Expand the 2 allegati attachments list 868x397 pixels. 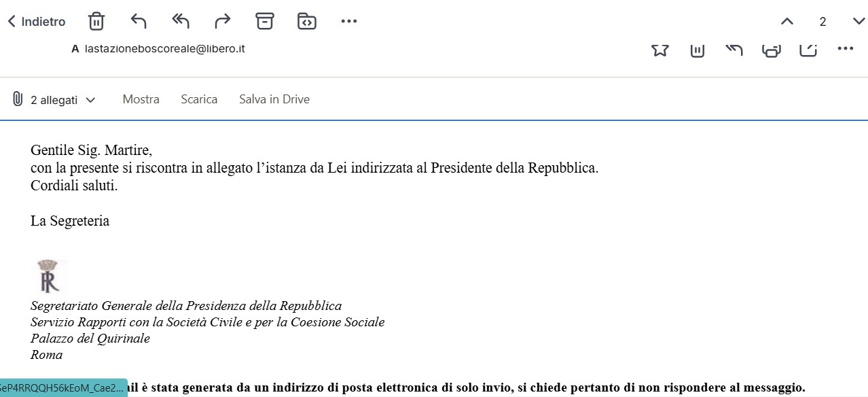pyautogui.click(x=55, y=100)
